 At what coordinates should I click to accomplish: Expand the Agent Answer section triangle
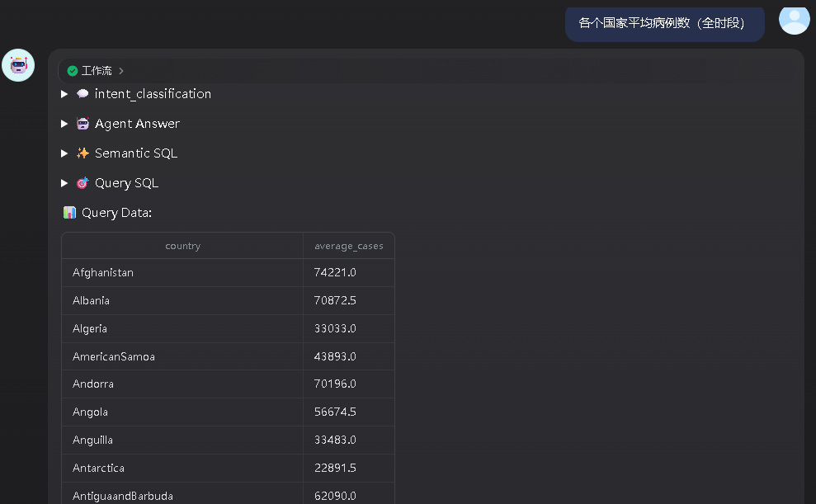(x=64, y=124)
